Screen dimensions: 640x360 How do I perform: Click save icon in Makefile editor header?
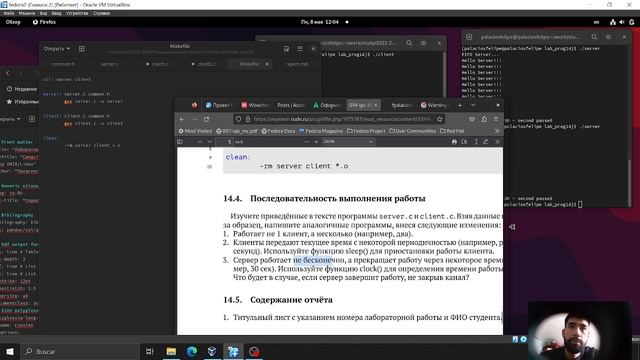click(x=287, y=49)
